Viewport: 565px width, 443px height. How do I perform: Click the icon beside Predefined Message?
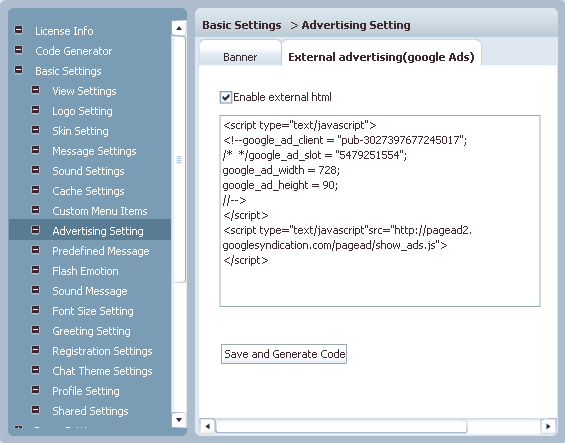tap(36, 249)
